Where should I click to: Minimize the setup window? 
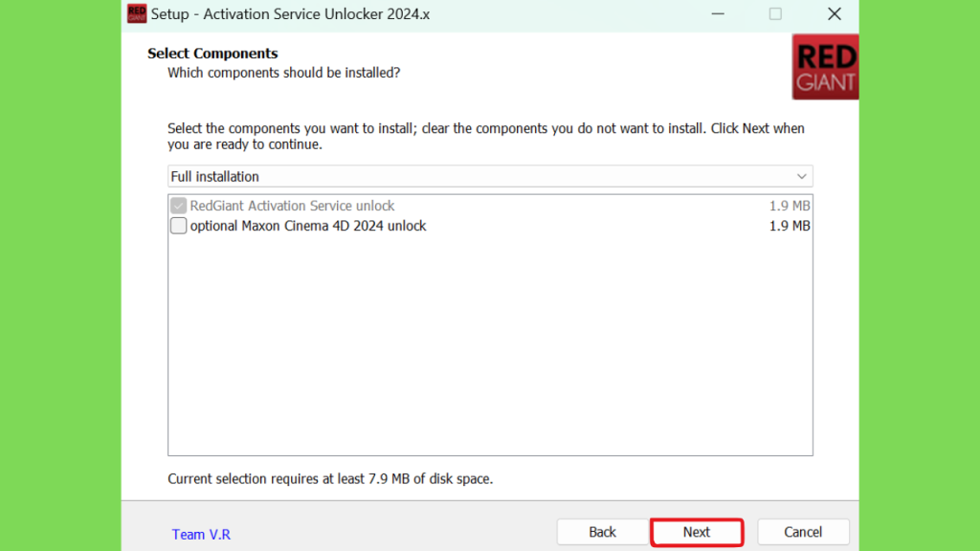click(718, 13)
